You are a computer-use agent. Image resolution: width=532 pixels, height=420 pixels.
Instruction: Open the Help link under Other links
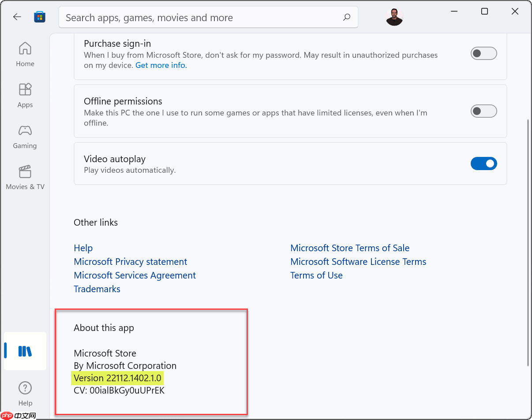click(x=83, y=248)
